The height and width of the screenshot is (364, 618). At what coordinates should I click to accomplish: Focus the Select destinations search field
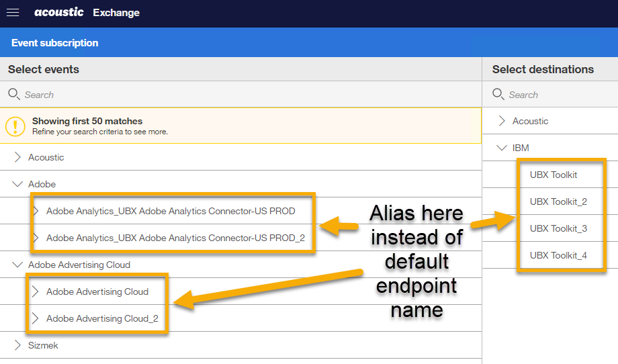click(x=558, y=95)
